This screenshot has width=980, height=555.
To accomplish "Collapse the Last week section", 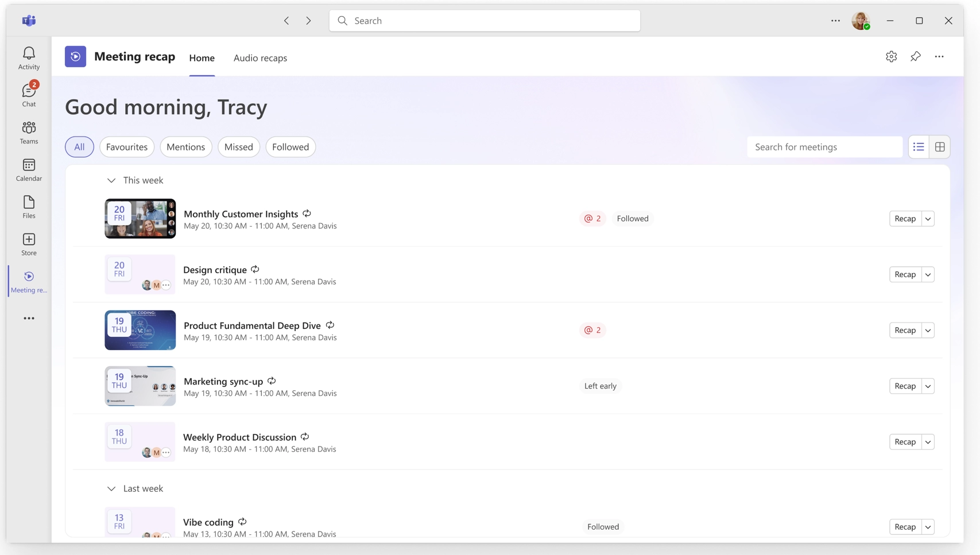I will point(111,488).
